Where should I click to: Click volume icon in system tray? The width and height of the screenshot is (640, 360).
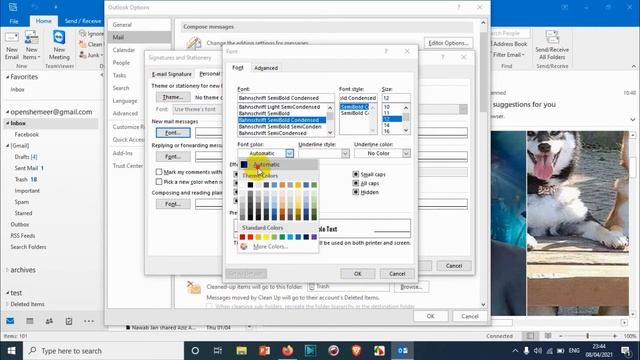[x=538, y=351]
